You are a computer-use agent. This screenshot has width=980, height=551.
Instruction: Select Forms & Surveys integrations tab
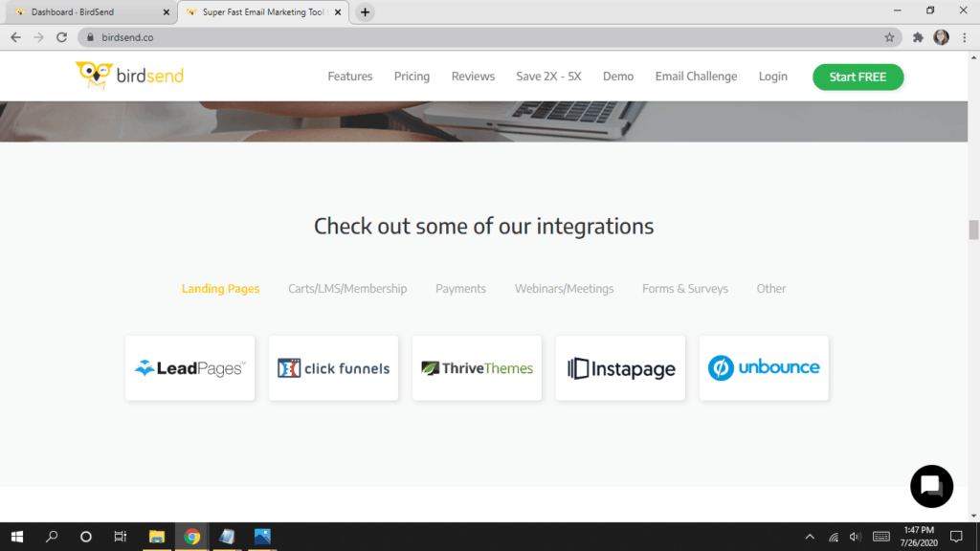pos(685,289)
